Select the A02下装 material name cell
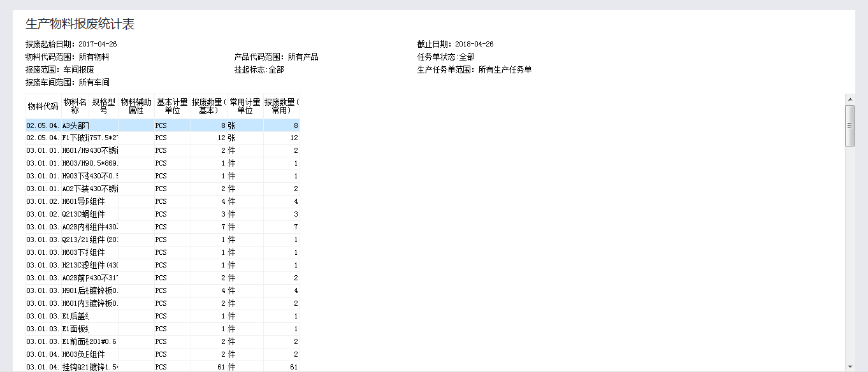Screen dimensions: 868x372 75,189
